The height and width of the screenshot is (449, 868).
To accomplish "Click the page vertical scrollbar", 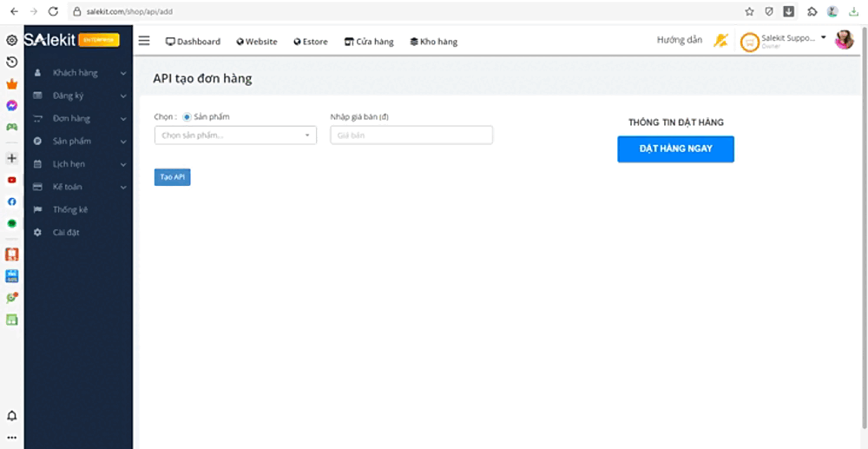I will (865, 227).
